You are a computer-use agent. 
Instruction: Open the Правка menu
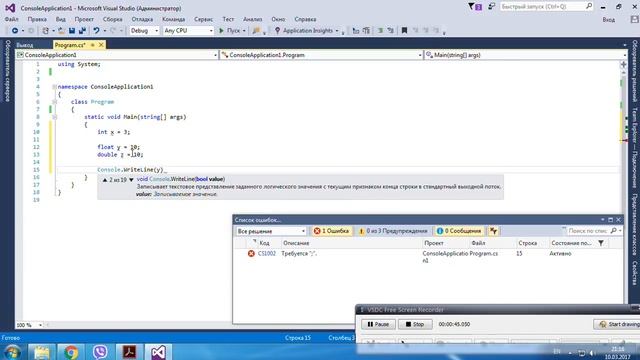click(37, 19)
